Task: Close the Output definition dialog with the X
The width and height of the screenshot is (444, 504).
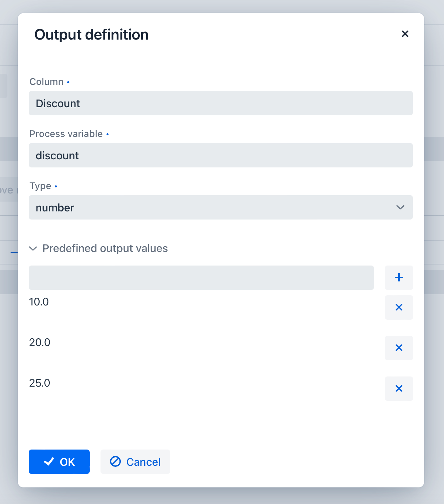Action: point(405,34)
